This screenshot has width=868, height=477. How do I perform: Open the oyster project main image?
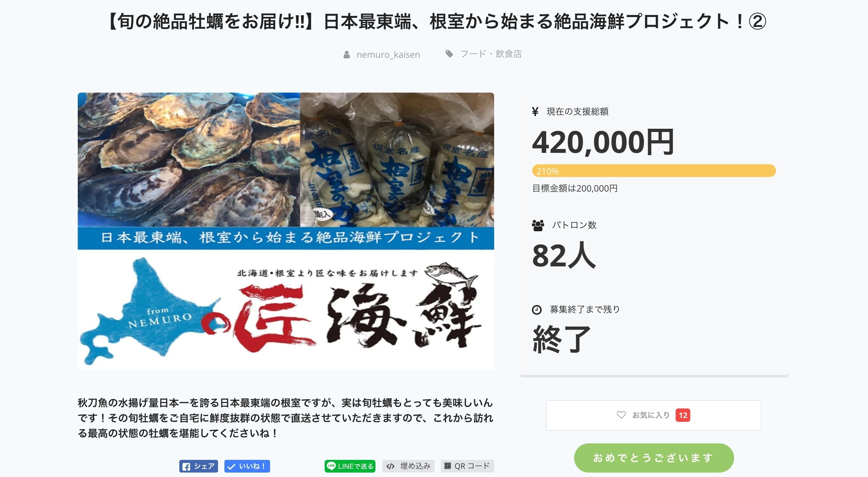click(286, 231)
